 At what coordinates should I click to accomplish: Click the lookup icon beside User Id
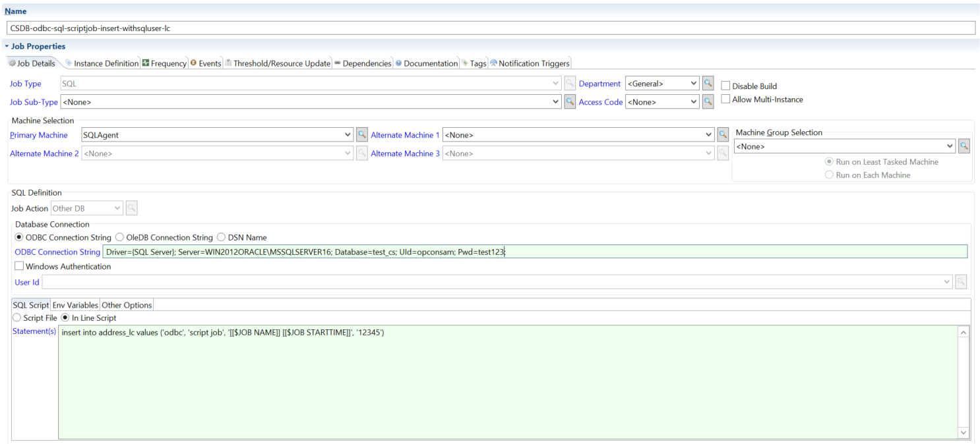tap(961, 282)
